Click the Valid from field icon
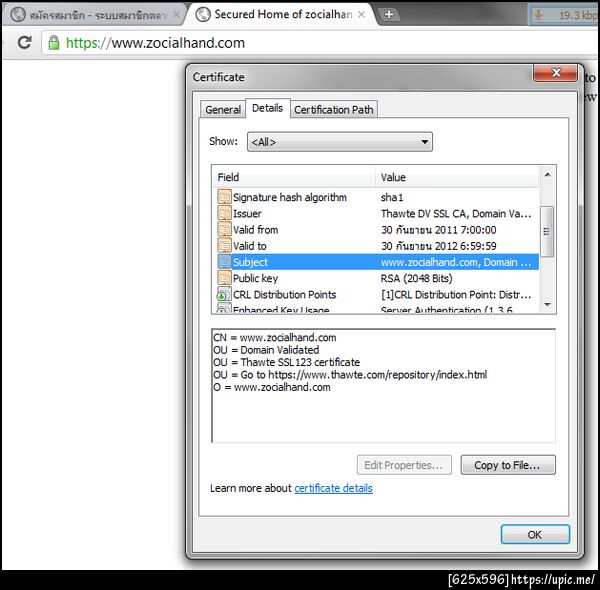This screenshot has width=600, height=590. (224, 229)
